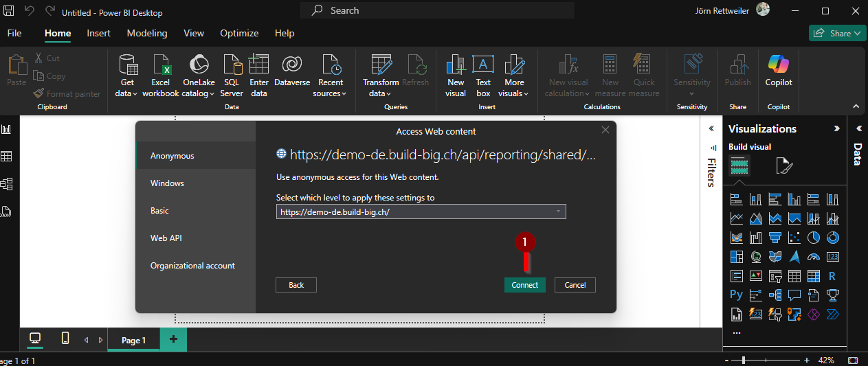868x366 pixels.
Task: Select the R script visual
Action: click(833, 277)
